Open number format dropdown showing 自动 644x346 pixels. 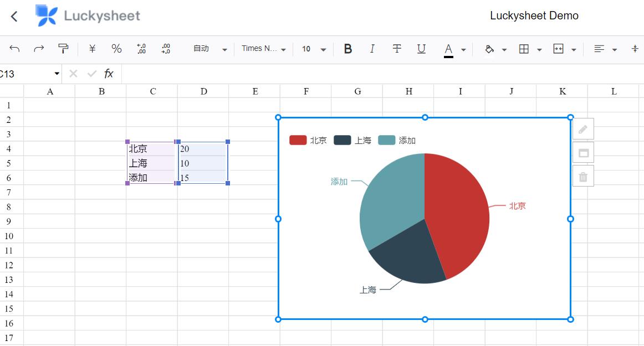click(210, 49)
